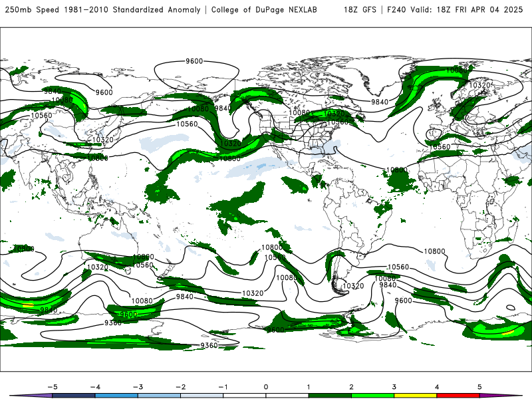Image resolution: width=532 pixels, height=399 pixels.
Task: Click the '10560' contour label near Spain
Action: click(x=440, y=147)
